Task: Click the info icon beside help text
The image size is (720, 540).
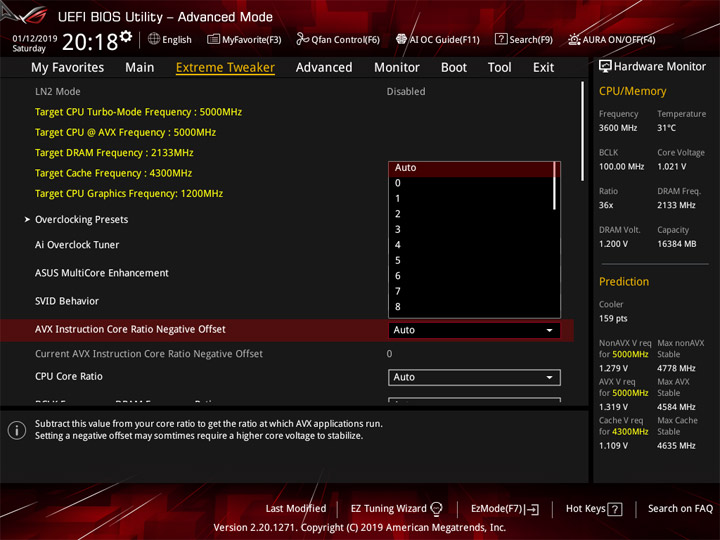Action: click(17, 430)
